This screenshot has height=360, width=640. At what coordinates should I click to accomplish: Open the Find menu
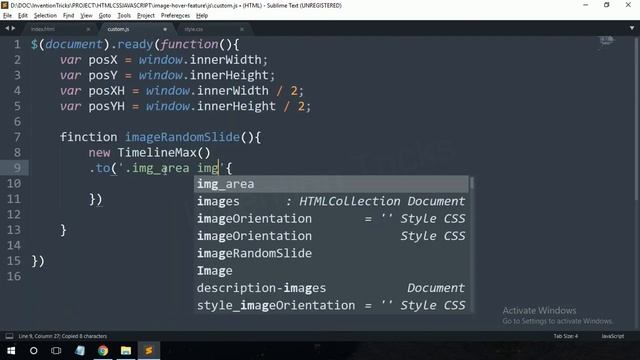68,16
